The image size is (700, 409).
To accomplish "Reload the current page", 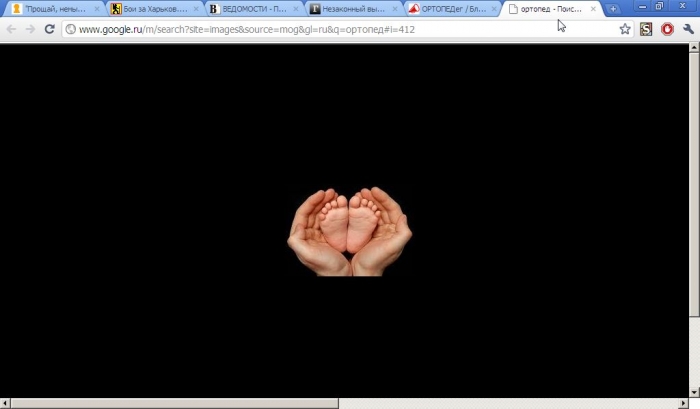I will [49, 29].
